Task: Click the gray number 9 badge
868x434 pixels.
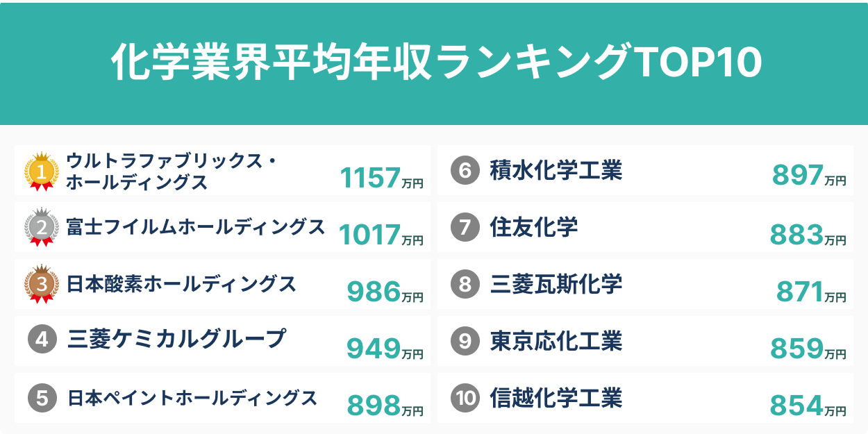Action: coord(465,340)
